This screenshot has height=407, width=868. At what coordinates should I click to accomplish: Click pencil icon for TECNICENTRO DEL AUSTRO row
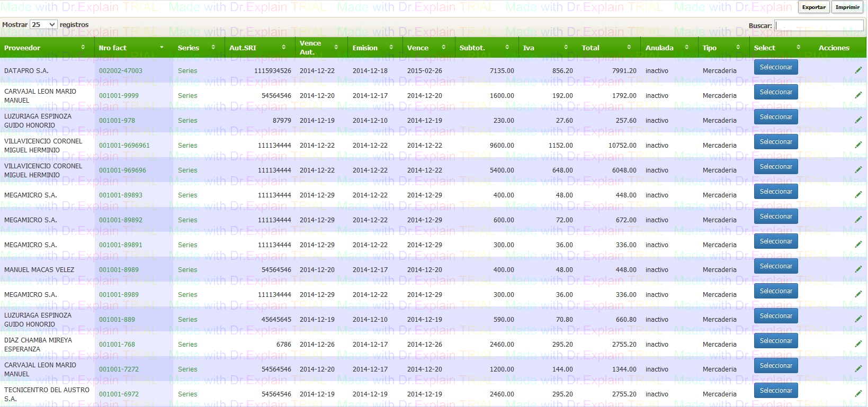point(858,394)
